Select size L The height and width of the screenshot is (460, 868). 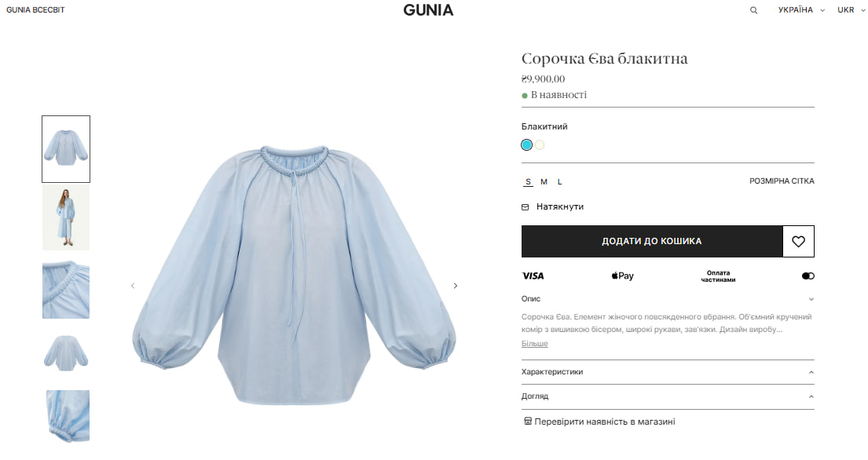[559, 182]
